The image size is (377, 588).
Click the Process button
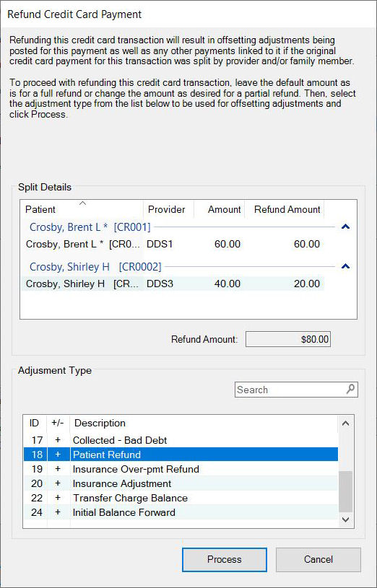coord(225,559)
